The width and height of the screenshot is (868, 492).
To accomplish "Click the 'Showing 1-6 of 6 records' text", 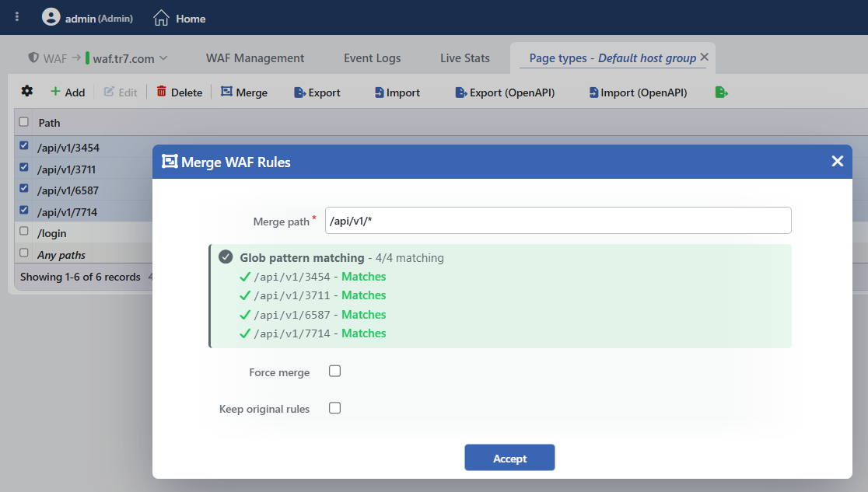I will (x=80, y=277).
